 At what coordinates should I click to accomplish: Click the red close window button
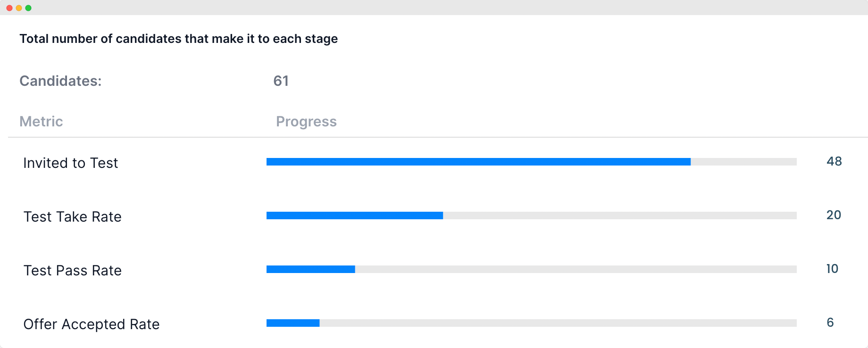pos(9,8)
